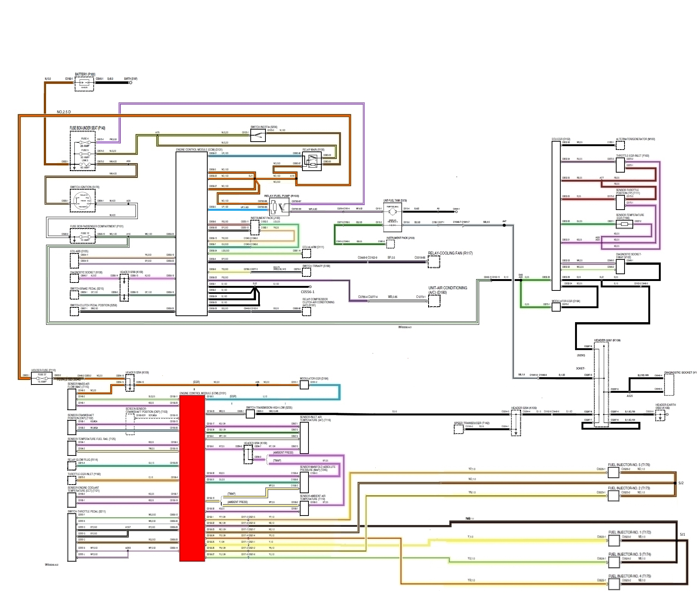
Task: Select the Switch-Ignition (S176) dial symbol
Action: click(x=83, y=201)
